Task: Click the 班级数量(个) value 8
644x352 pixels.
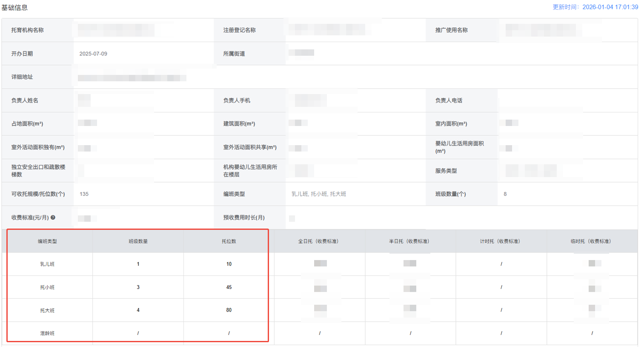Action: tap(505, 194)
